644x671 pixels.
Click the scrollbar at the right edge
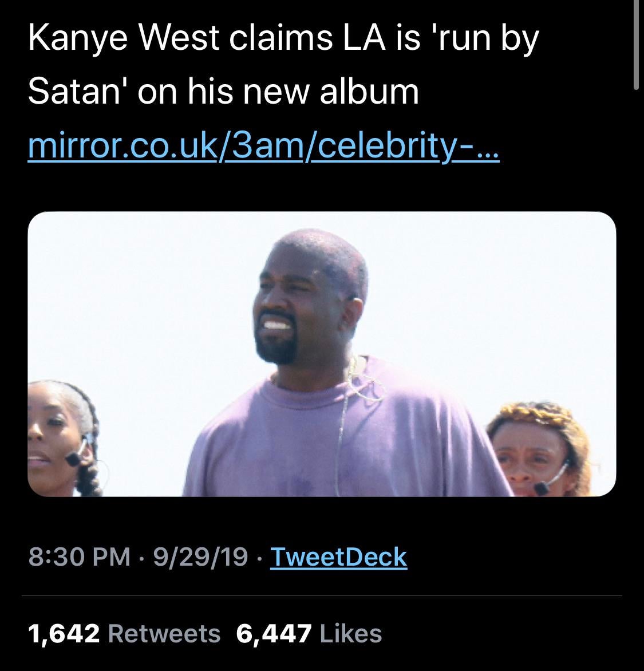(636, 46)
